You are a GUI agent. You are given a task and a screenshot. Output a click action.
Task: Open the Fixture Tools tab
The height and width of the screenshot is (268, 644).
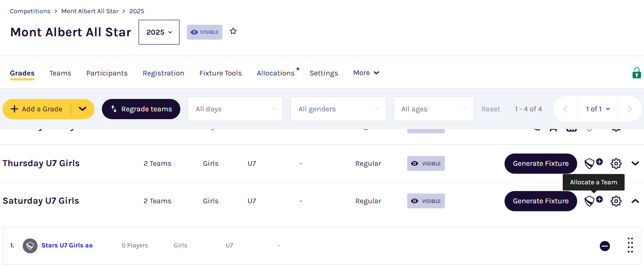pyautogui.click(x=220, y=73)
